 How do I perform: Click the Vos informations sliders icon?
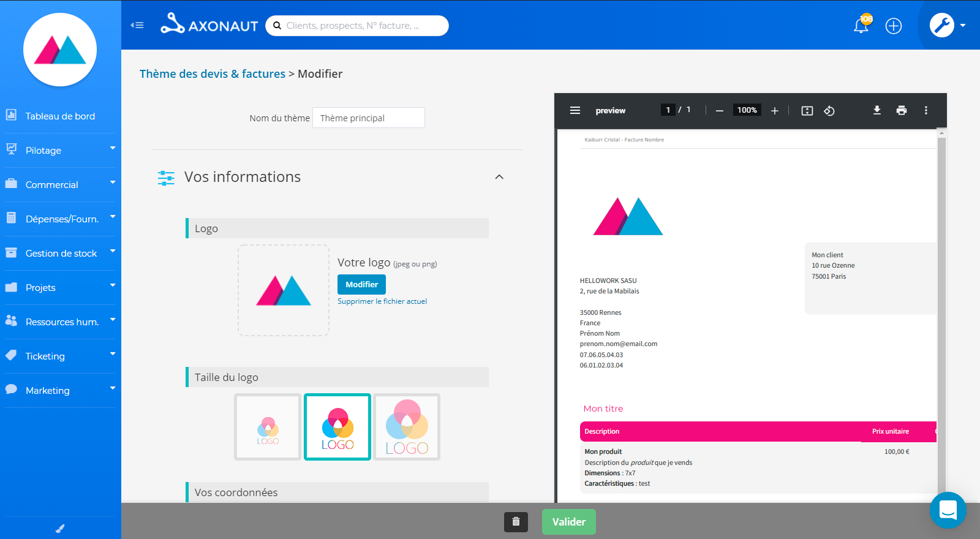(x=166, y=178)
